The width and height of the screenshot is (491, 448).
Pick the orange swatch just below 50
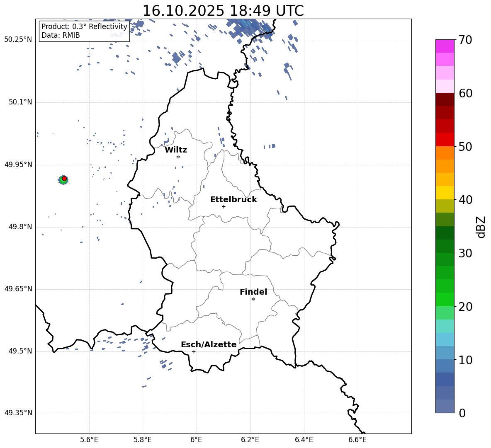tap(445, 153)
